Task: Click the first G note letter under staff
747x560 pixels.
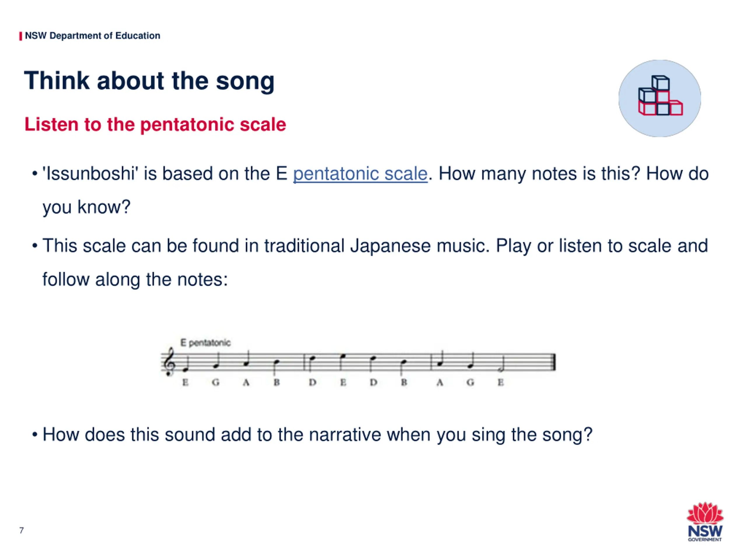Action: (x=215, y=382)
